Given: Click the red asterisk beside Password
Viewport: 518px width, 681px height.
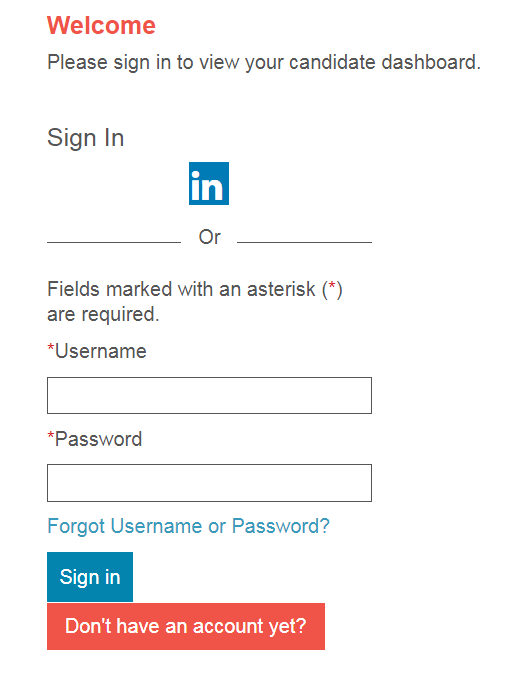Looking at the screenshot, I should pos(51,436).
